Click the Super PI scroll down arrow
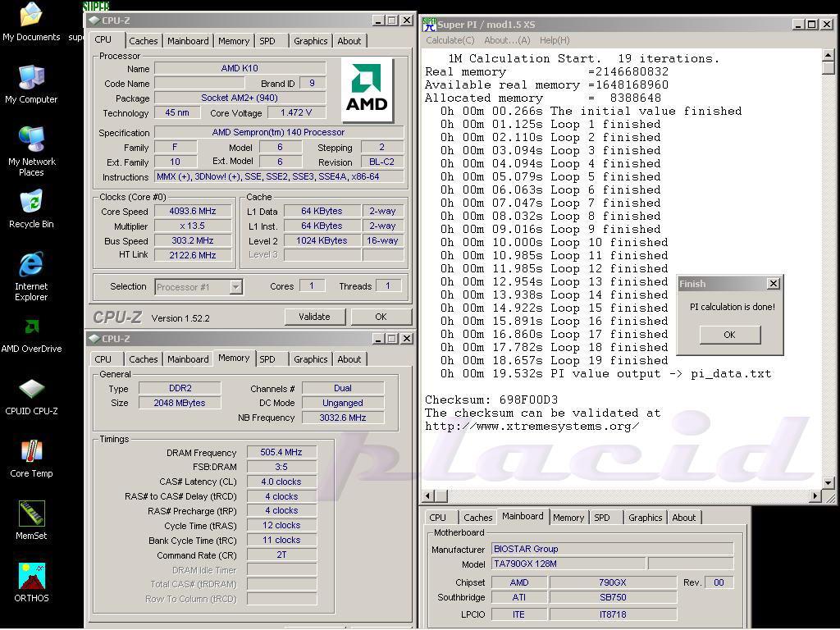The height and width of the screenshot is (630, 840). [x=829, y=482]
